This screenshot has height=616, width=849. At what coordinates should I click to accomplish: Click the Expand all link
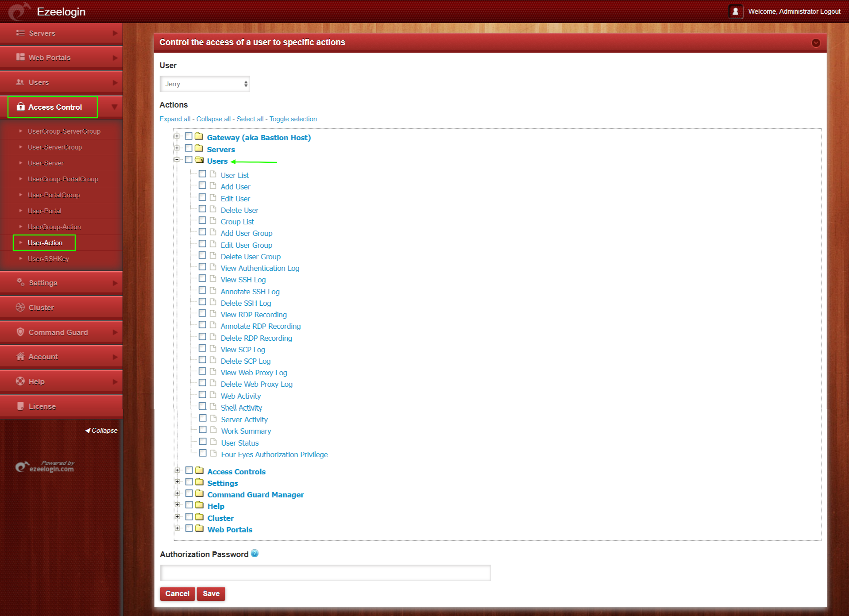[175, 119]
